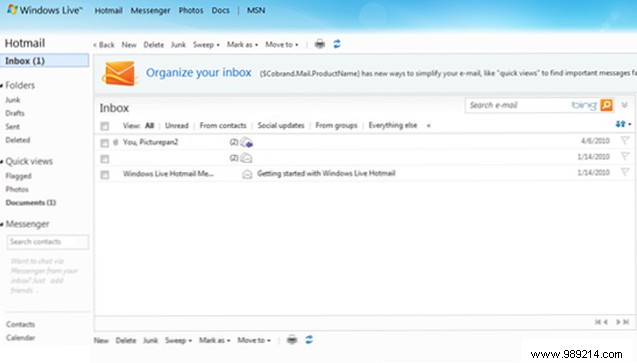Print using bottom toolbar printer icon

[292, 339]
